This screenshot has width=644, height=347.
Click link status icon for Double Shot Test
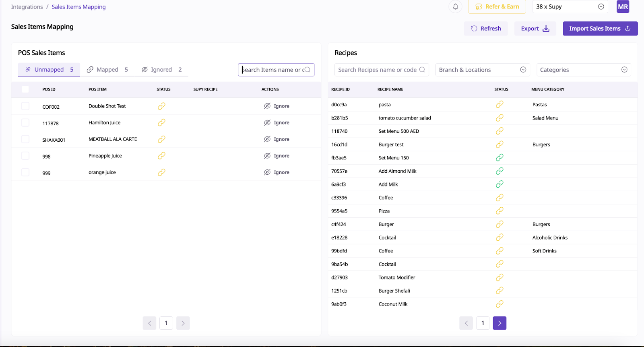[161, 106]
